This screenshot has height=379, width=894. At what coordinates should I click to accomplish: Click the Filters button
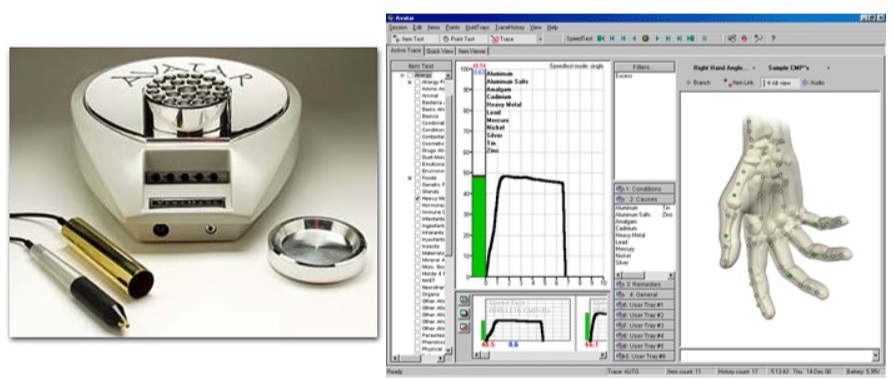click(x=644, y=67)
